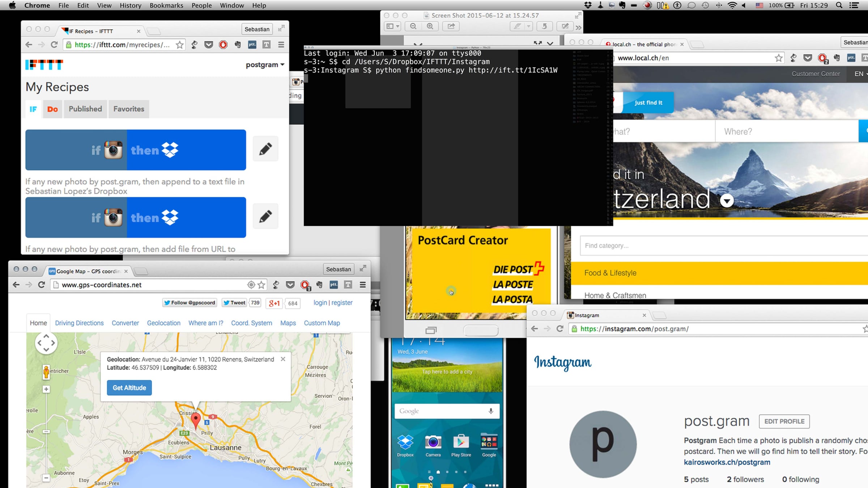The image size is (868, 488).
Task: Tap the microphone in the phone's Google search bar
Action: [491, 411]
